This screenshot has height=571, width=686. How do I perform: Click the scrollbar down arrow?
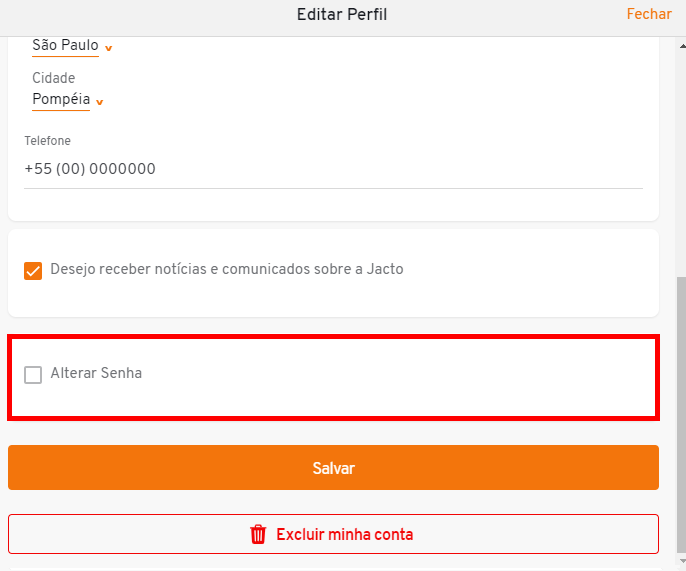pos(682,561)
